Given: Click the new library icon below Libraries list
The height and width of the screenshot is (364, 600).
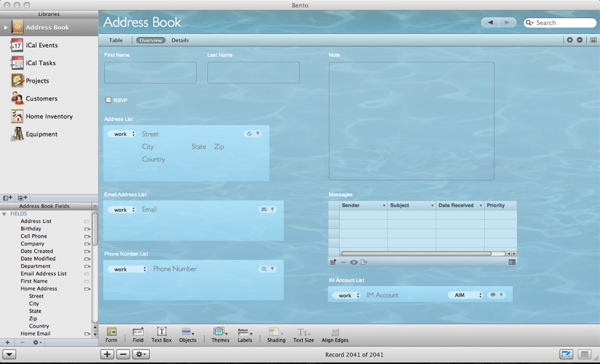Looking at the screenshot, I should 7,198.
